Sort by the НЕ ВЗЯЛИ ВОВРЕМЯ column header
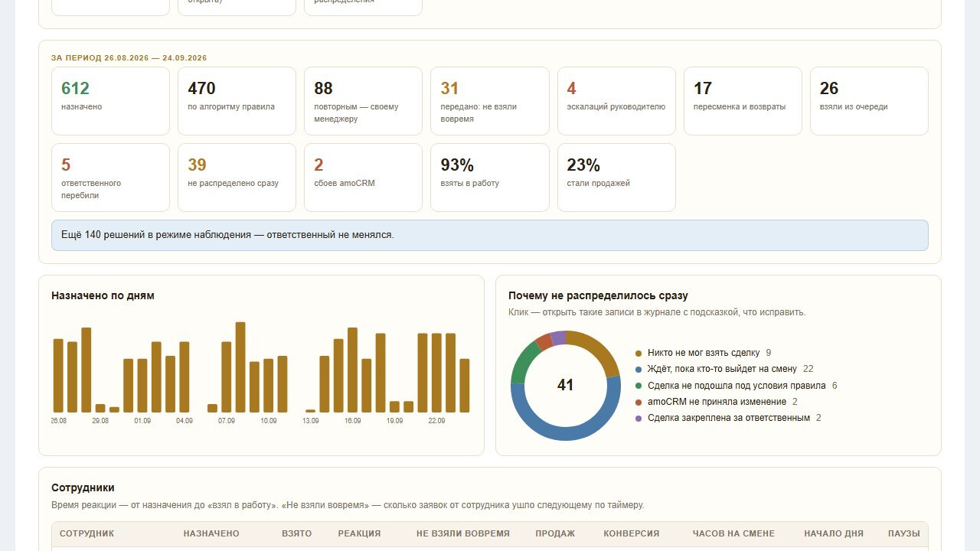Image resolution: width=980 pixels, height=551 pixels. [463, 533]
